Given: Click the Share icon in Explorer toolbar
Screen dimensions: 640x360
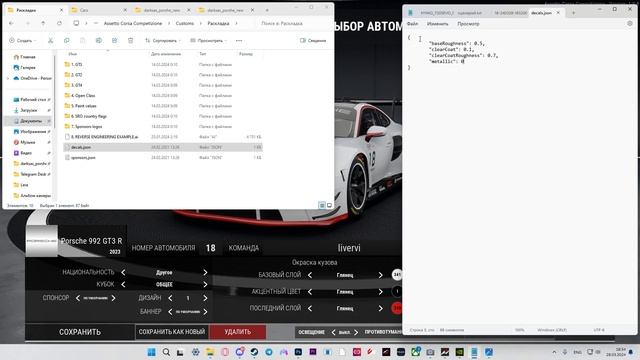Looking at the screenshot, I should click(115, 40).
